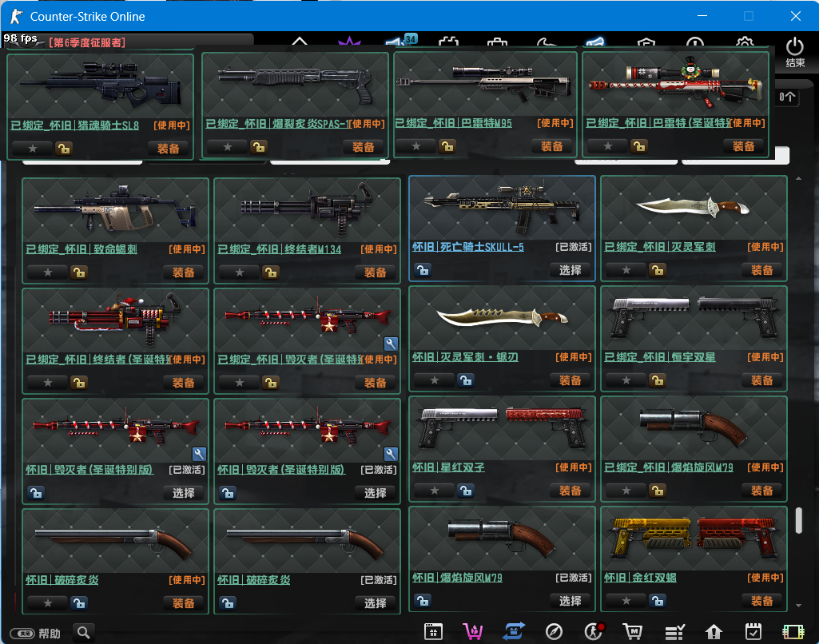Screen dimensions: 819x644
Task: Open the 已绑定_怀旧|猎魂骑士SL8 link
Action: 74,125
